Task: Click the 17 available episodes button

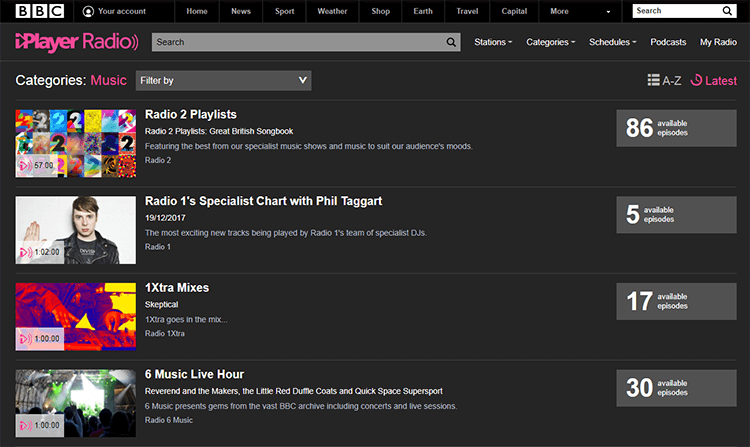Action: (676, 301)
